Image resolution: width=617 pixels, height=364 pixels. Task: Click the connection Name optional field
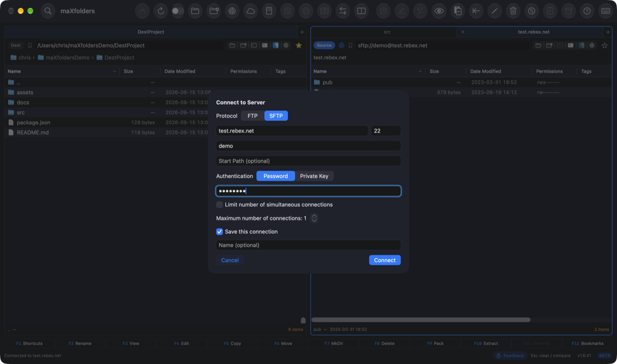pos(308,245)
